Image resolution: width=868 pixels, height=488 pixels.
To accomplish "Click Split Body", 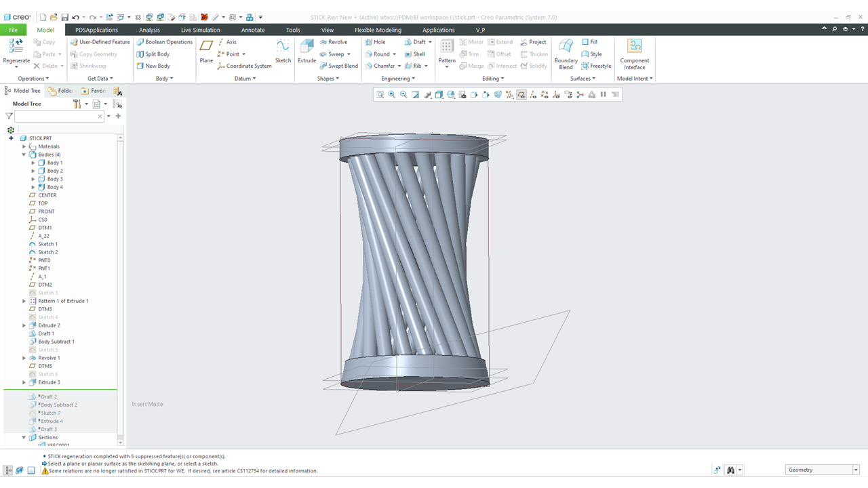I will point(153,54).
